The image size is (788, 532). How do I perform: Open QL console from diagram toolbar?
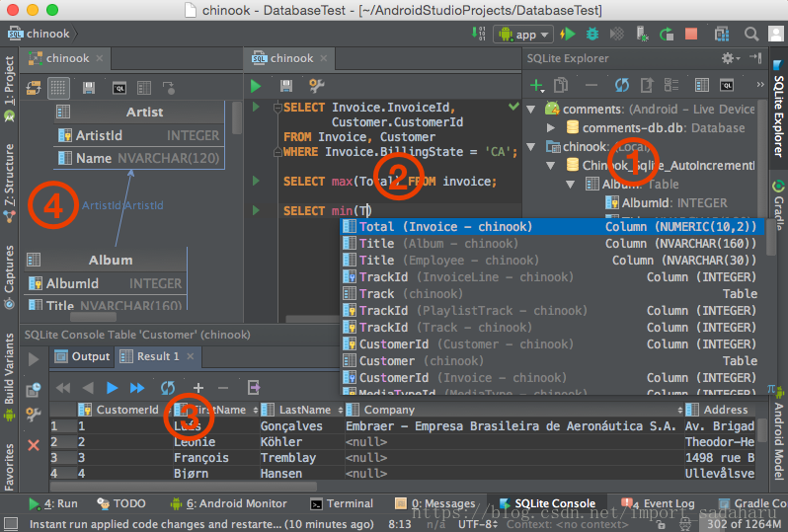point(119,88)
